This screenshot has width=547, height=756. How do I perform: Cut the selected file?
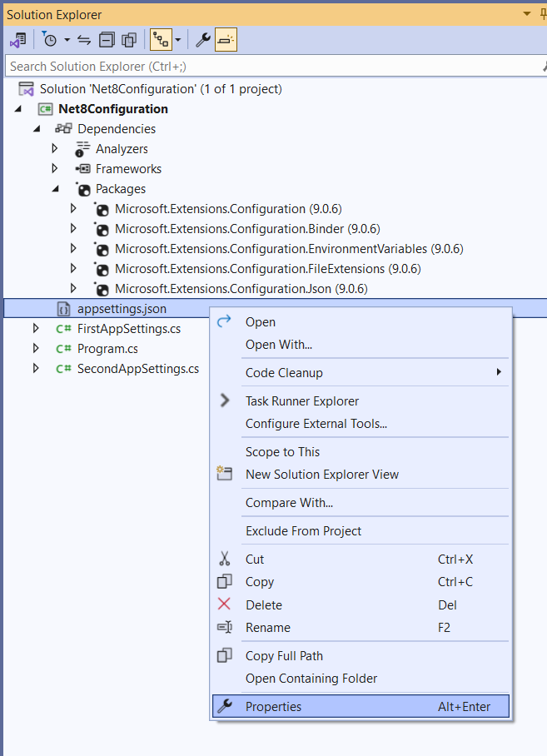tap(361, 560)
